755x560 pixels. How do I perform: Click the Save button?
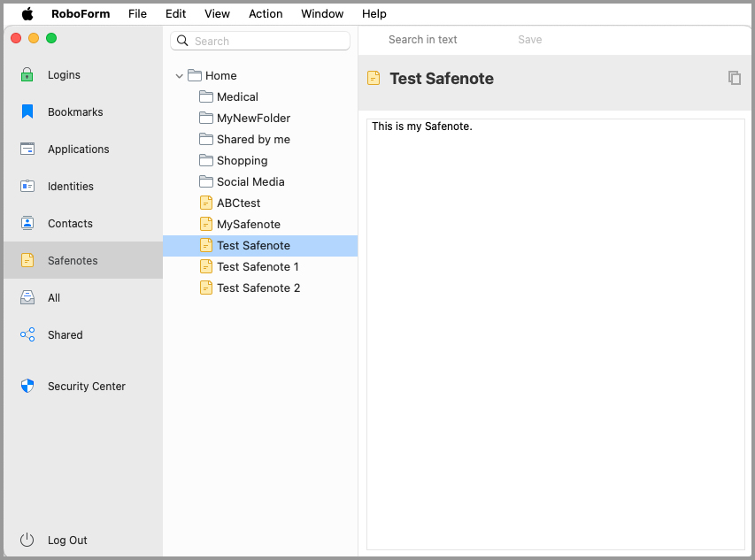[x=529, y=40]
